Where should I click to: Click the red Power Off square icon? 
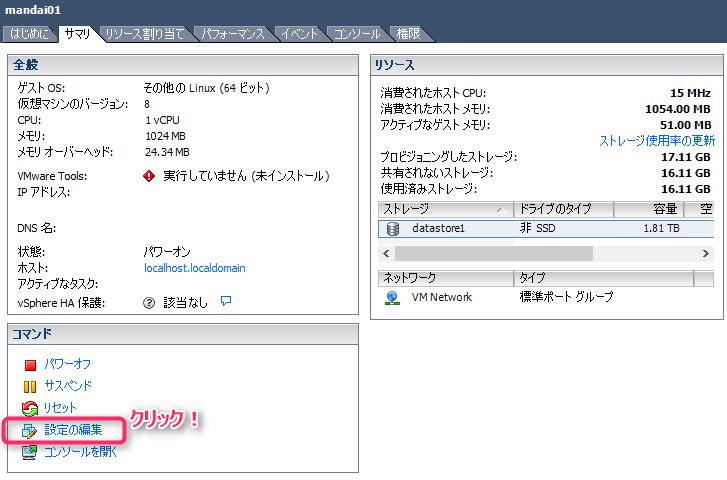[30, 365]
